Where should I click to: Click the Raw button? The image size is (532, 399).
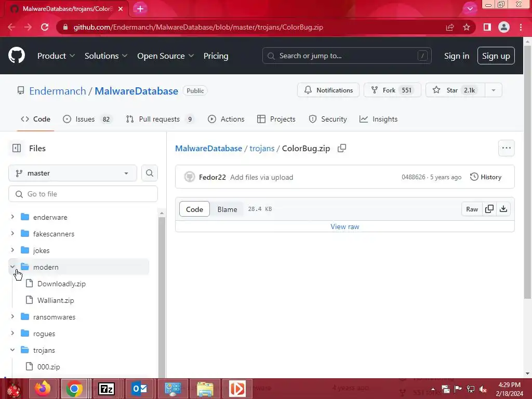tap(472, 209)
